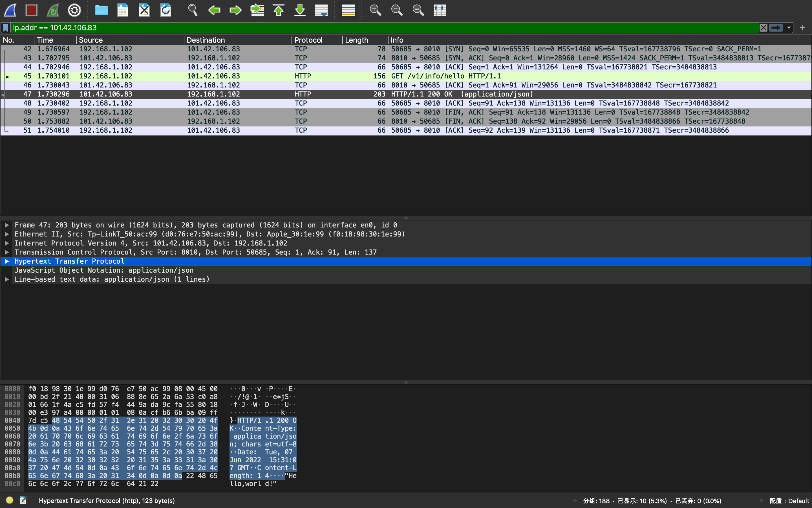
Task: Select packet 43 SYN, ACK row
Action: tap(406, 58)
